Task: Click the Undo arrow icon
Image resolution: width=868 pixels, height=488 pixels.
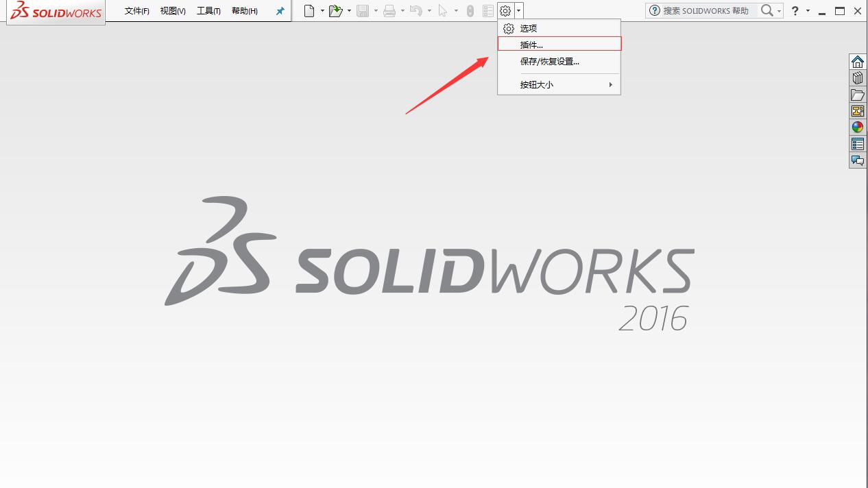Action: pyautogui.click(x=415, y=11)
